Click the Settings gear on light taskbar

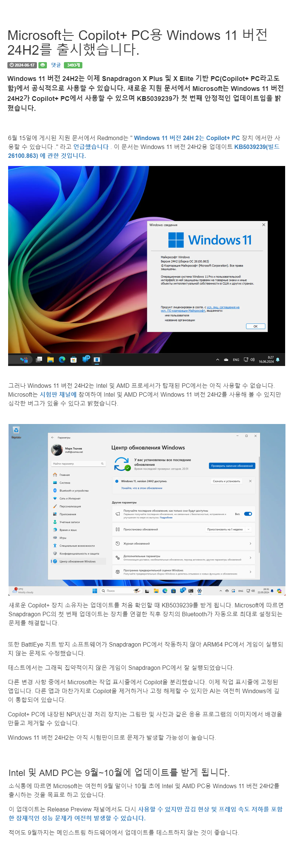(x=199, y=591)
